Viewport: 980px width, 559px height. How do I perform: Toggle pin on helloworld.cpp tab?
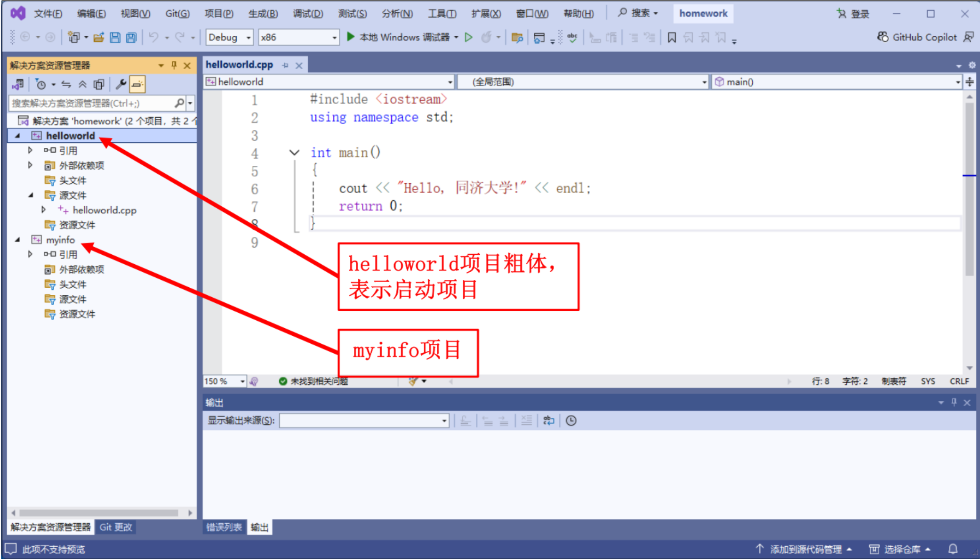[285, 65]
